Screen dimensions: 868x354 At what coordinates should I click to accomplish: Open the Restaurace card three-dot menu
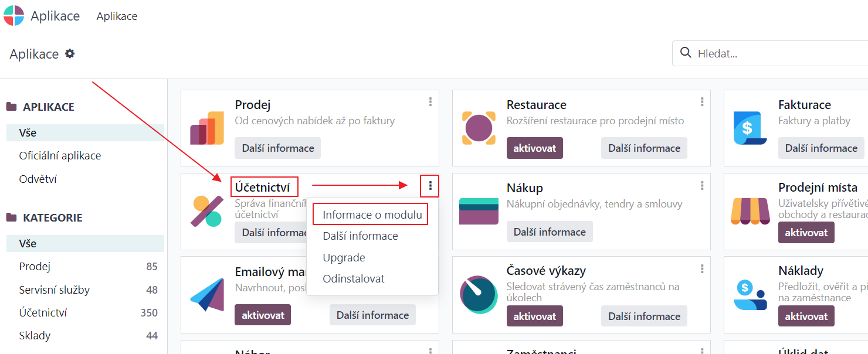pyautogui.click(x=702, y=102)
